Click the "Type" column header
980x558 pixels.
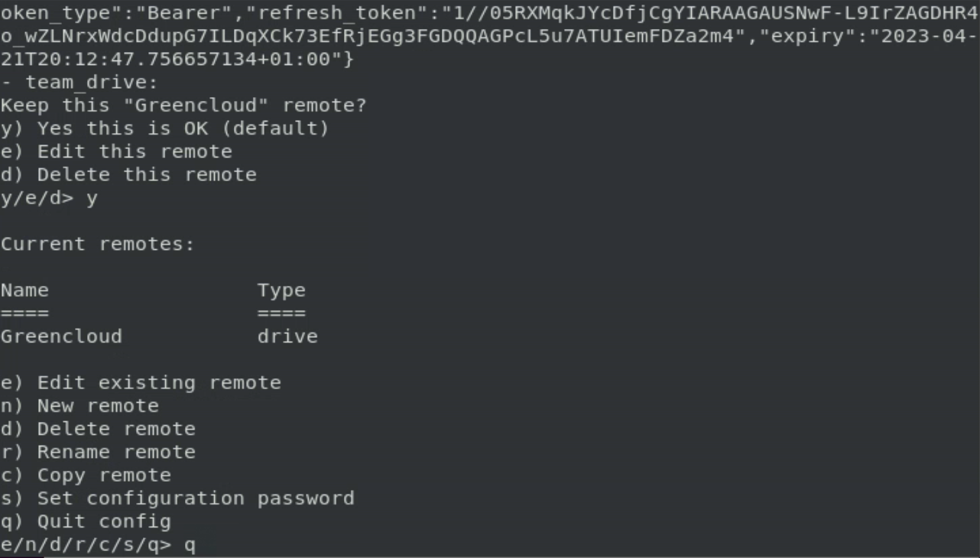pyautogui.click(x=281, y=290)
